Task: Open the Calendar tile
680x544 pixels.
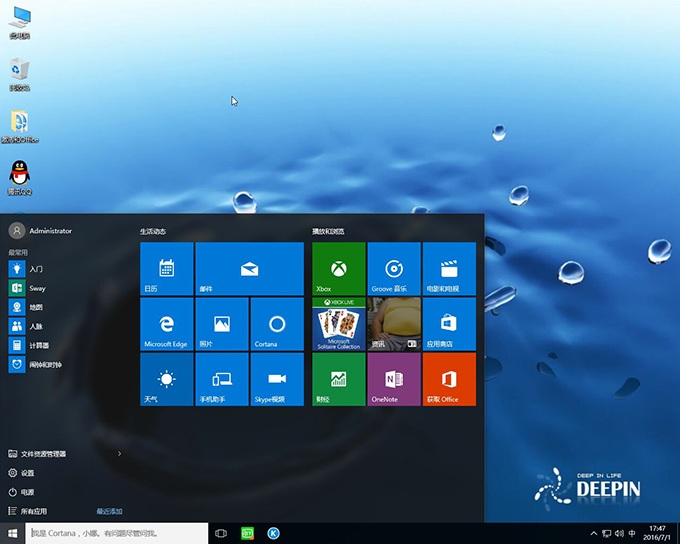Action: pos(167,268)
